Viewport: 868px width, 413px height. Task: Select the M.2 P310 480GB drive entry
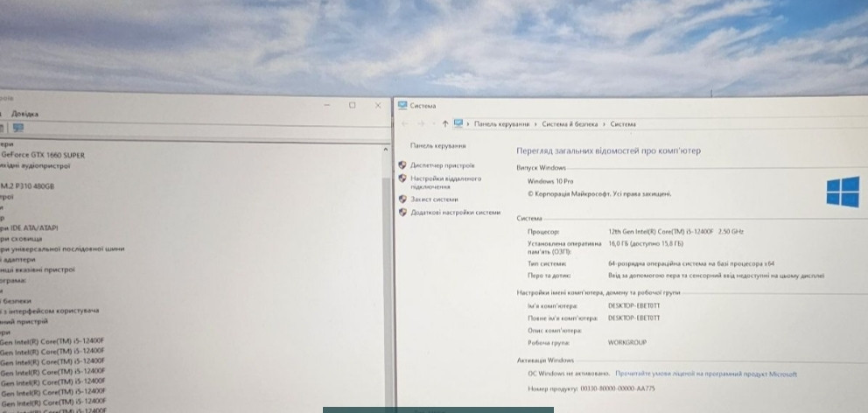coord(27,185)
